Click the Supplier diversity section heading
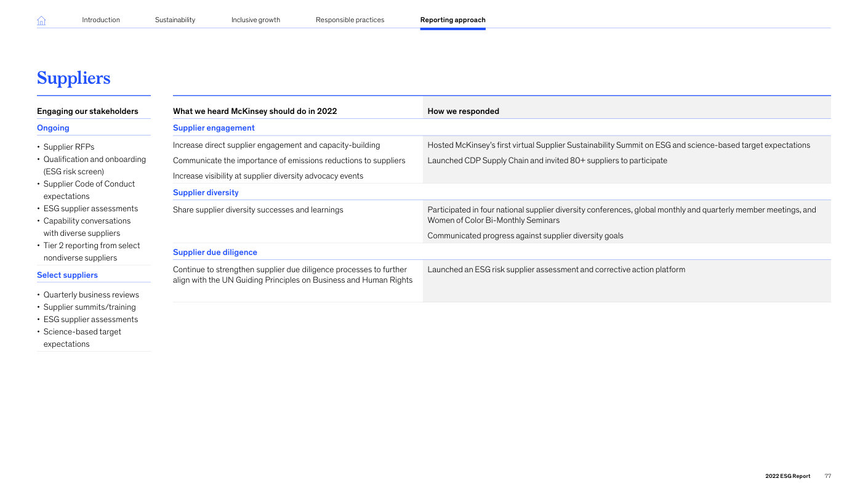 coord(206,193)
